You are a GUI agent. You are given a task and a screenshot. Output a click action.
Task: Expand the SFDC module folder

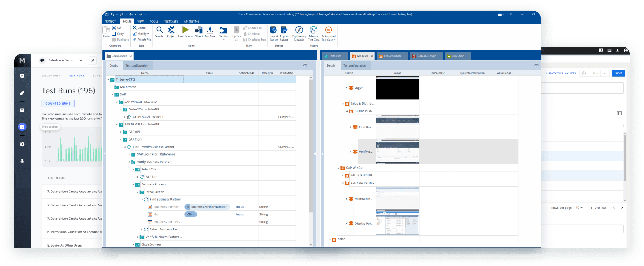coord(330,239)
